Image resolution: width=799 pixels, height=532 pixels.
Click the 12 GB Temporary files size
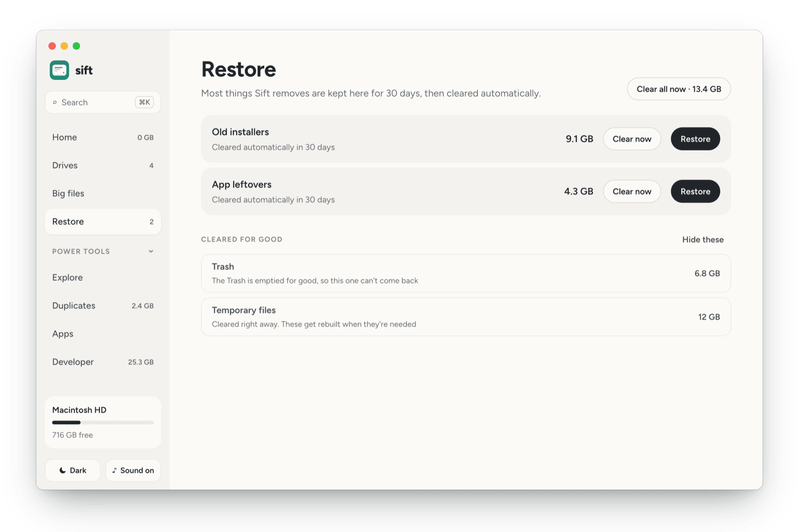point(709,317)
